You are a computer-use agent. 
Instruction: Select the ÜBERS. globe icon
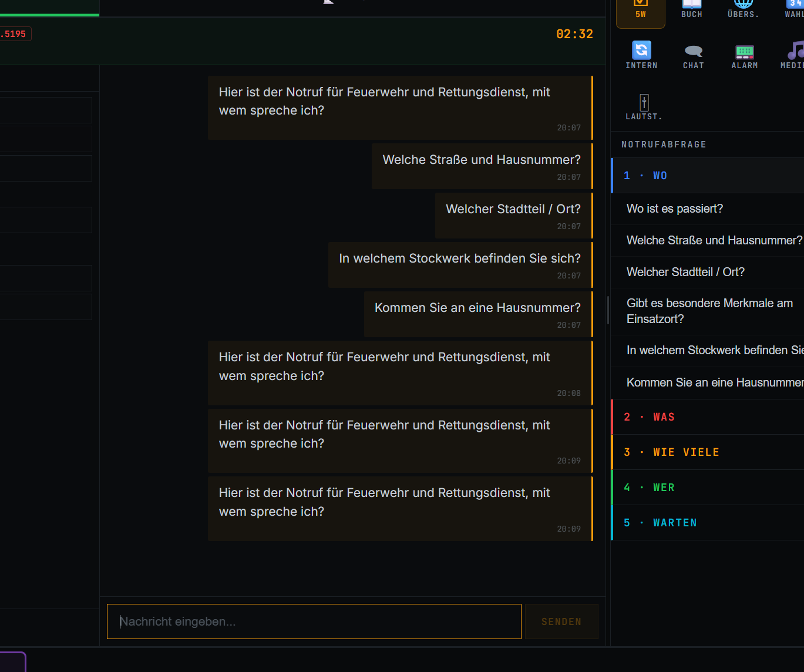(742, 7)
